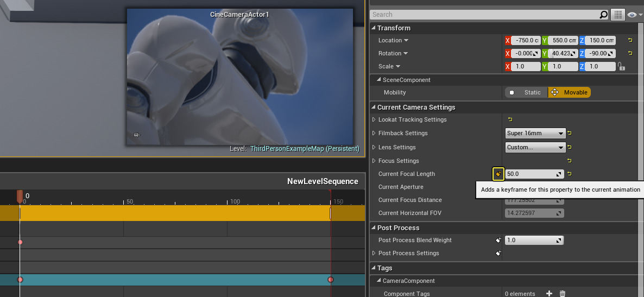Viewport: 644px width, 297px height.
Task: Delete all Component Tags elements
Action: (563, 294)
